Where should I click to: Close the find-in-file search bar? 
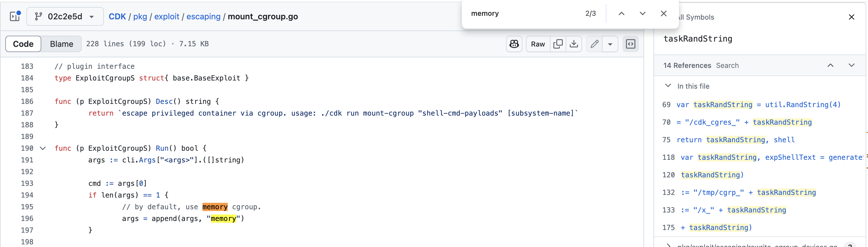(x=663, y=13)
